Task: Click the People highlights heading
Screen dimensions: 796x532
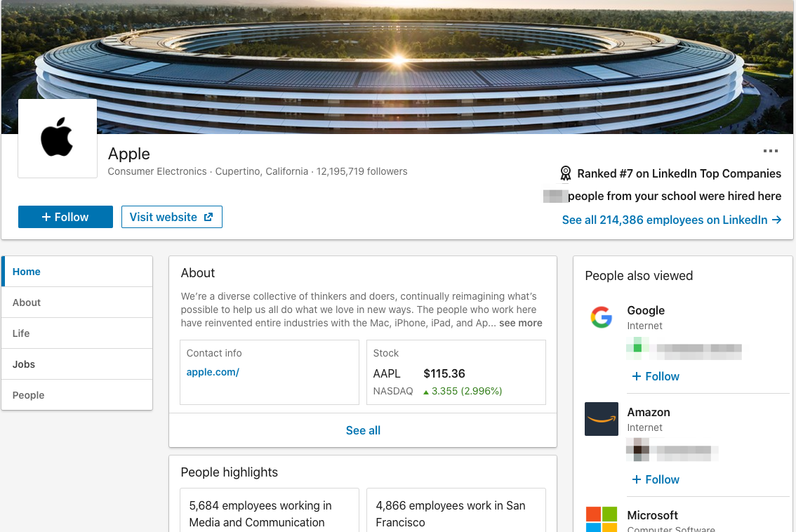Action: click(230, 472)
